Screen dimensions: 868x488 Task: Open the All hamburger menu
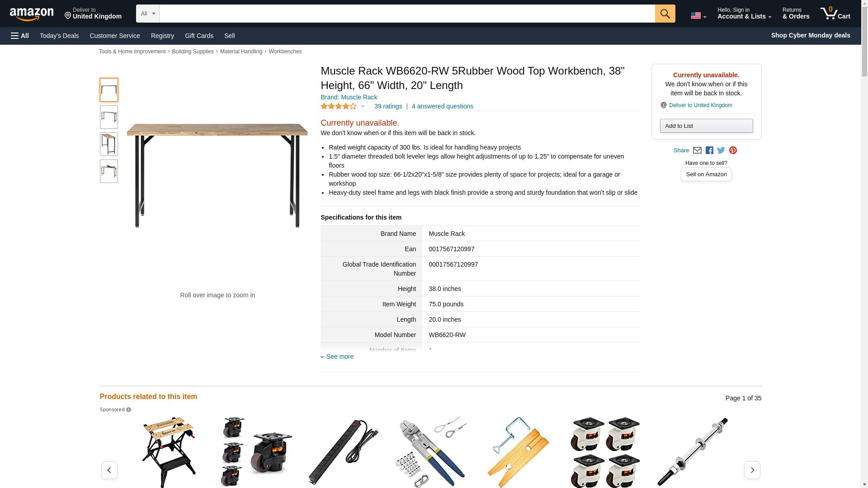click(20, 36)
